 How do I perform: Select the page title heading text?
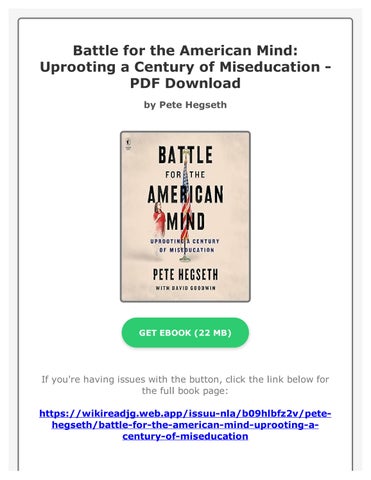pyautogui.click(x=185, y=67)
